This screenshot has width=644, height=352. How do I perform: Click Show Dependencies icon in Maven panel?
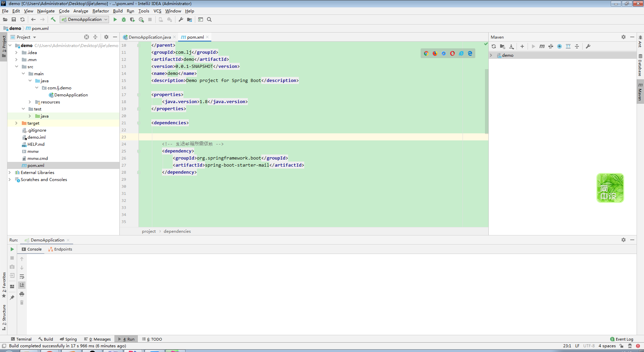tap(568, 46)
